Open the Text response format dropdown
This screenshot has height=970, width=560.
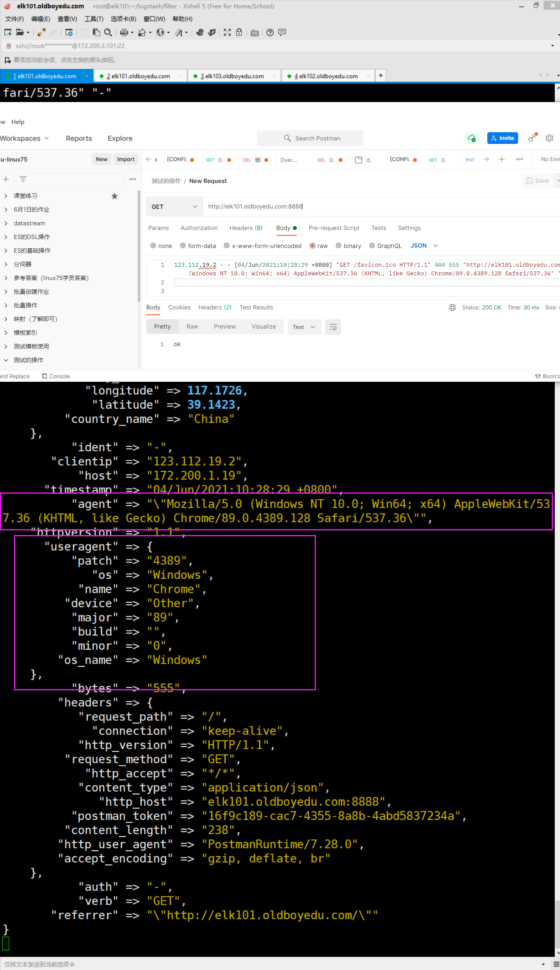pyautogui.click(x=304, y=327)
